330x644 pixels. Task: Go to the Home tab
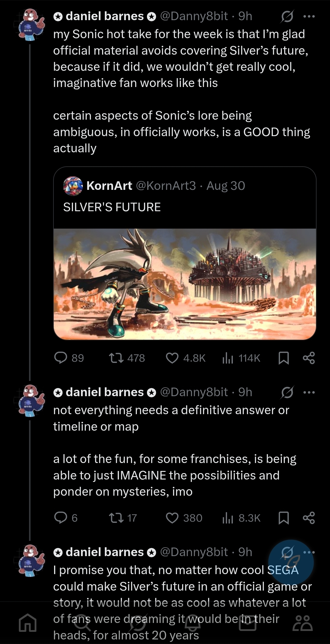click(28, 623)
